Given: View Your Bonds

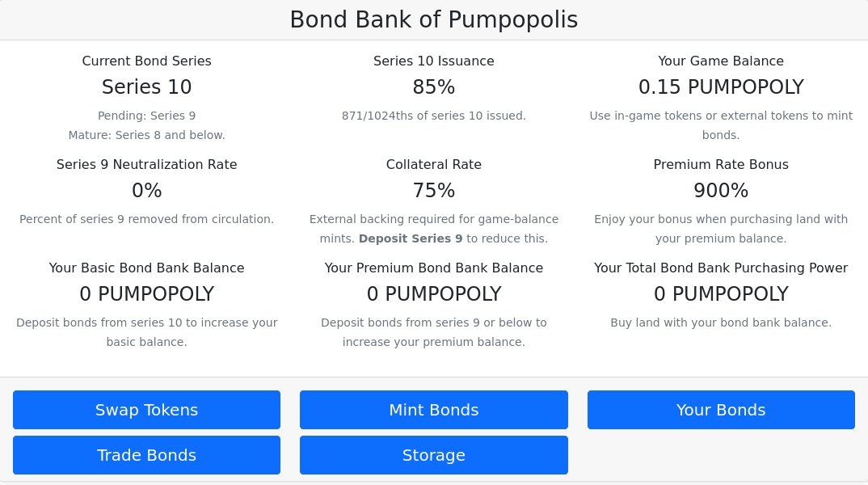Looking at the screenshot, I should coord(721,410).
